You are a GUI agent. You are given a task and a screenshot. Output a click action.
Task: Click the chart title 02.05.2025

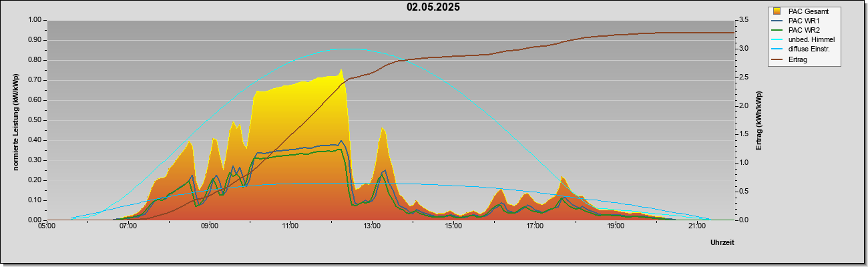coord(433,7)
